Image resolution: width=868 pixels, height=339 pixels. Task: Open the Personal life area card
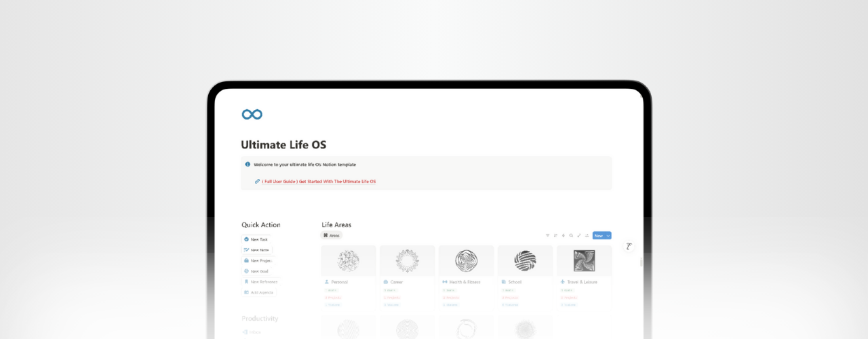[x=349, y=271]
